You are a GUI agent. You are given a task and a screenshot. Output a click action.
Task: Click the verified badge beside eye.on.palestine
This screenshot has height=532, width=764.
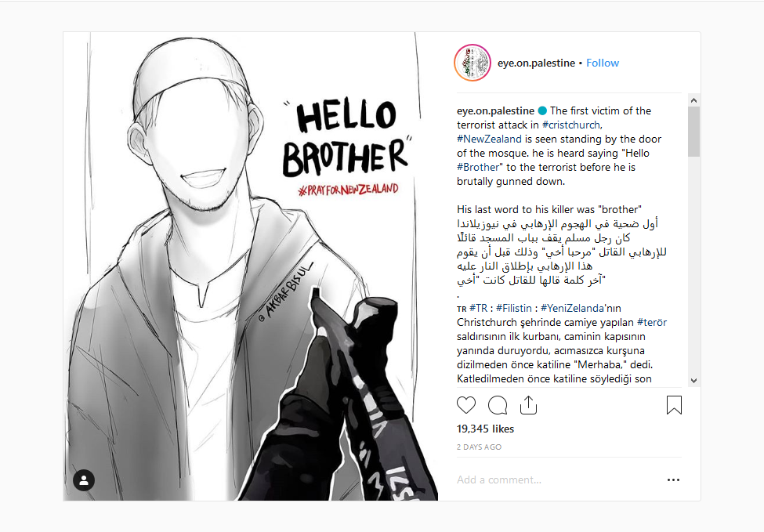click(542, 111)
